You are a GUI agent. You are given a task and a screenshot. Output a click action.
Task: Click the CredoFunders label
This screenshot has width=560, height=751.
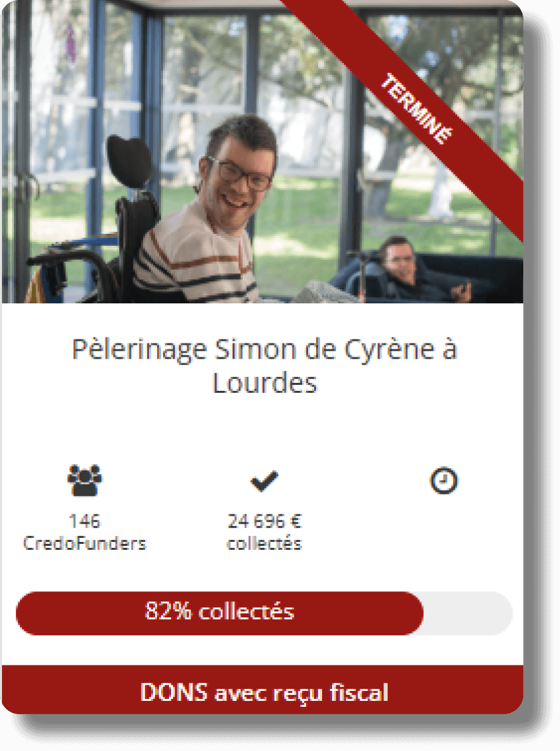(x=85, y=543)
